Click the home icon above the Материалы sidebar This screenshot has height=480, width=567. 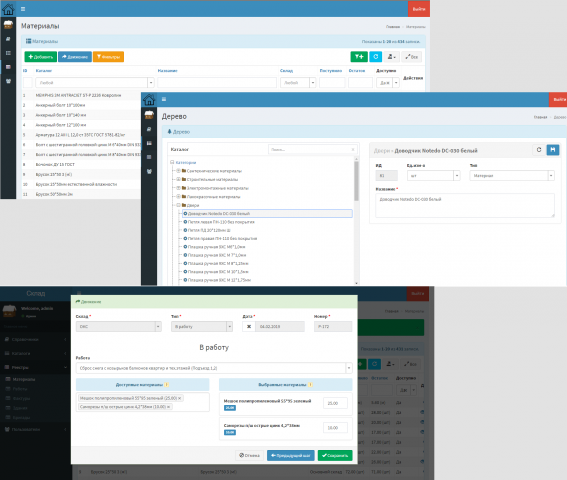click(8, 9)
